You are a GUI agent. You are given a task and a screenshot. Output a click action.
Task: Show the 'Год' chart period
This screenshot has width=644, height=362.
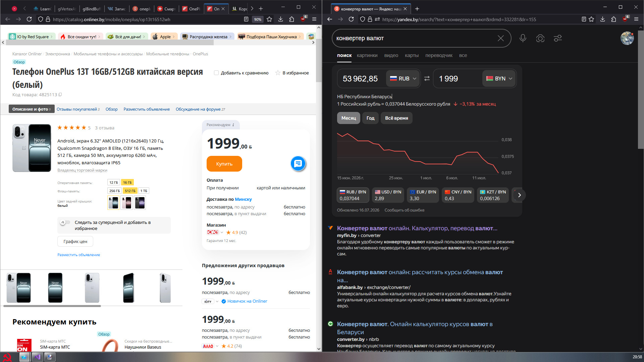370,118
